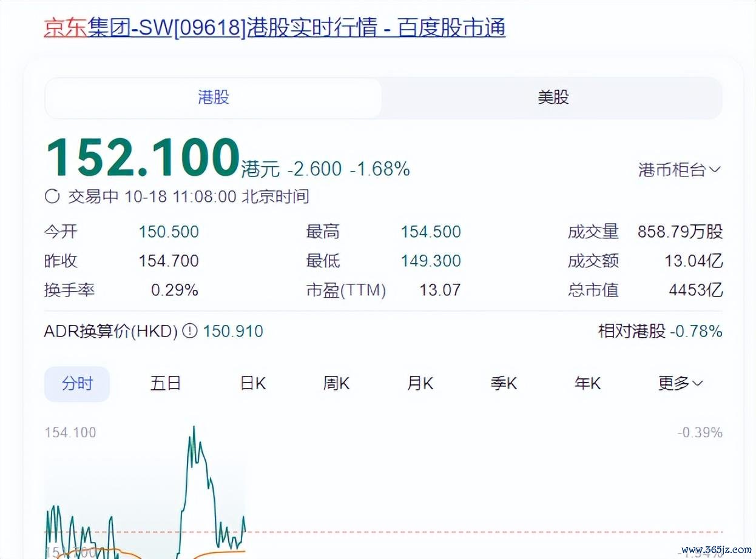The width and height of the screenshot is (756, 559).
Task: Click the trading time 10-18 11:08:00 text
Action: pos(180,196)
